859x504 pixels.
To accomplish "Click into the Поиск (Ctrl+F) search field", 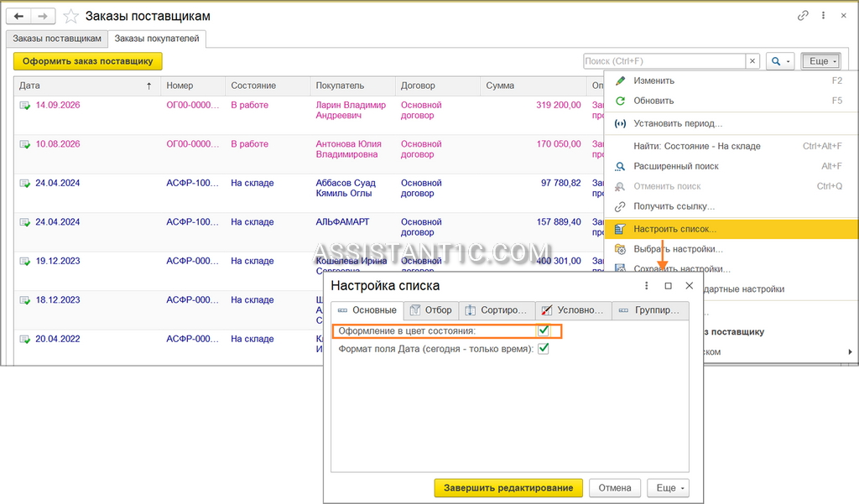I will [664, 61].
